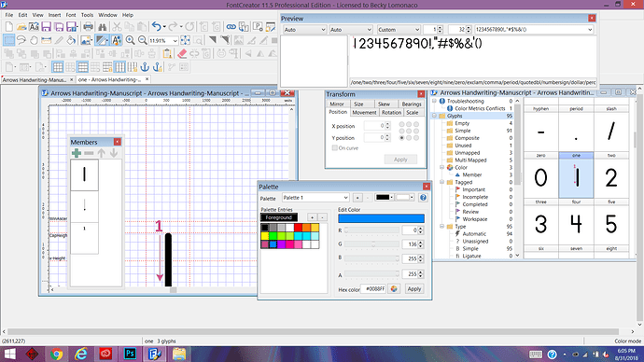This screenshot has width=644, height=362.
Task: Click the zoom to fit icon
Action: [185, 40]
